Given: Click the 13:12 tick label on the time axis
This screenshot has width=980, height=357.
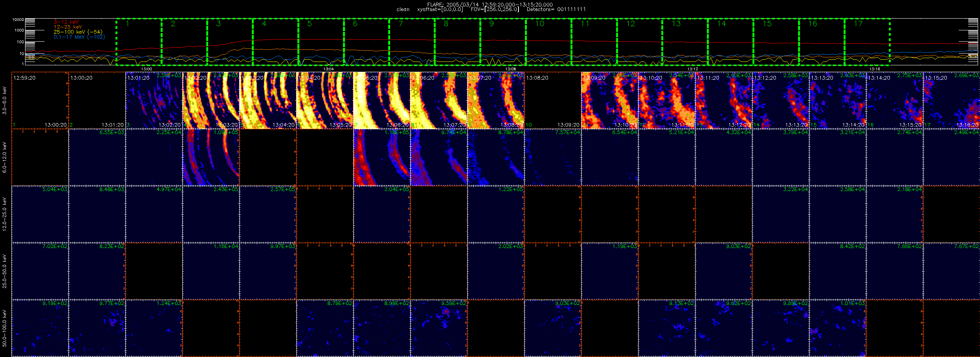Looking at the screenshot, I should click(x=693, y=69).
